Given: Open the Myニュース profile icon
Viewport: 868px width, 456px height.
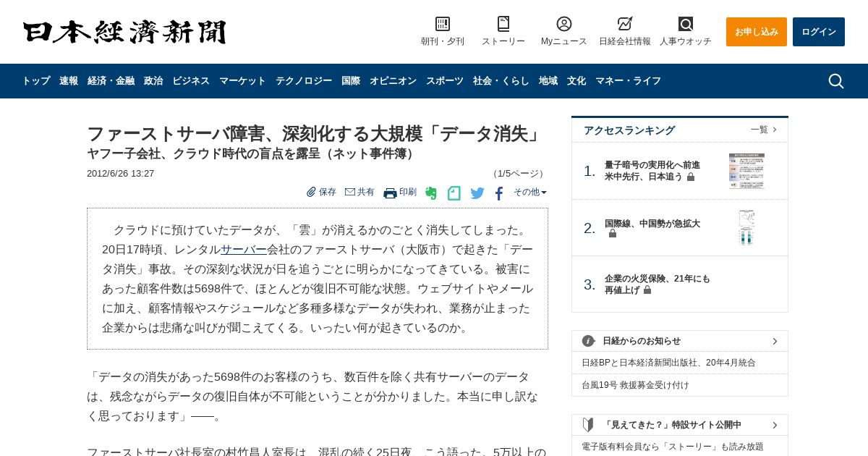Looking at the screenshot, I should tap(564, 24).
